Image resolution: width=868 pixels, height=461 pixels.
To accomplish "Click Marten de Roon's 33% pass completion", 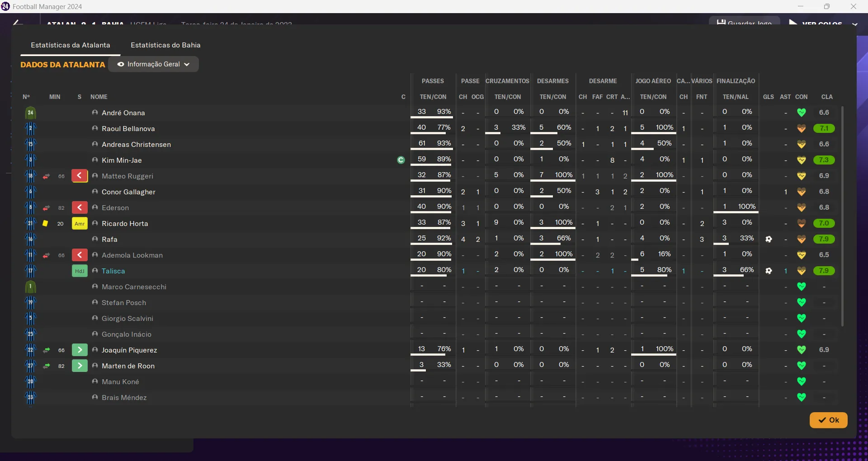I will (x=444, y=365).
